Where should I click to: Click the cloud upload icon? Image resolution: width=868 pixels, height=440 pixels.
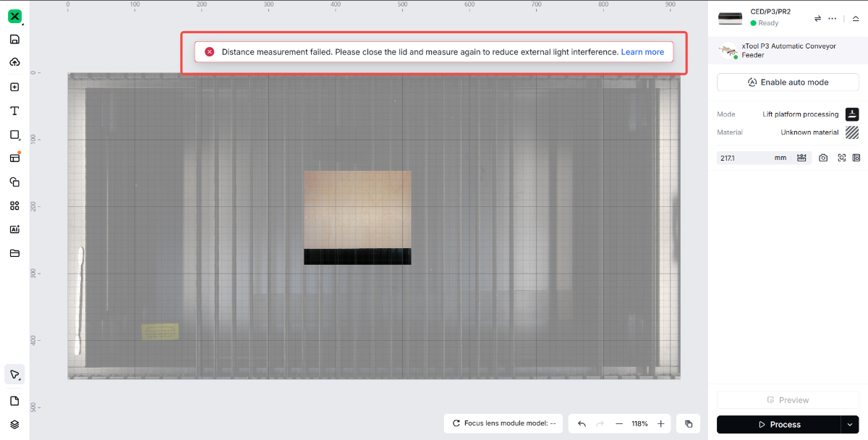[x=14, y=62]
